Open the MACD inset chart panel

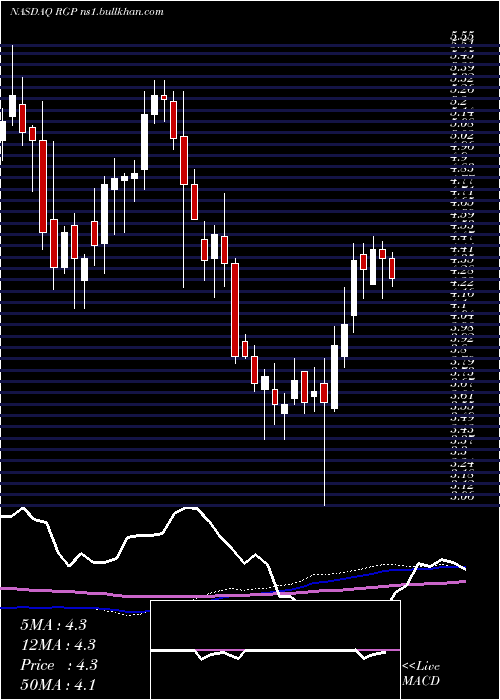pos(275,650)
